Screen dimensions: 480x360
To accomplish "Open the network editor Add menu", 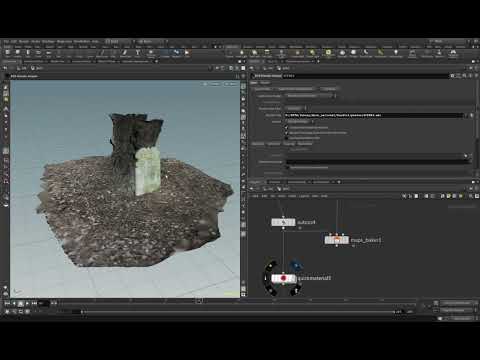I will (x=255, y=196).
